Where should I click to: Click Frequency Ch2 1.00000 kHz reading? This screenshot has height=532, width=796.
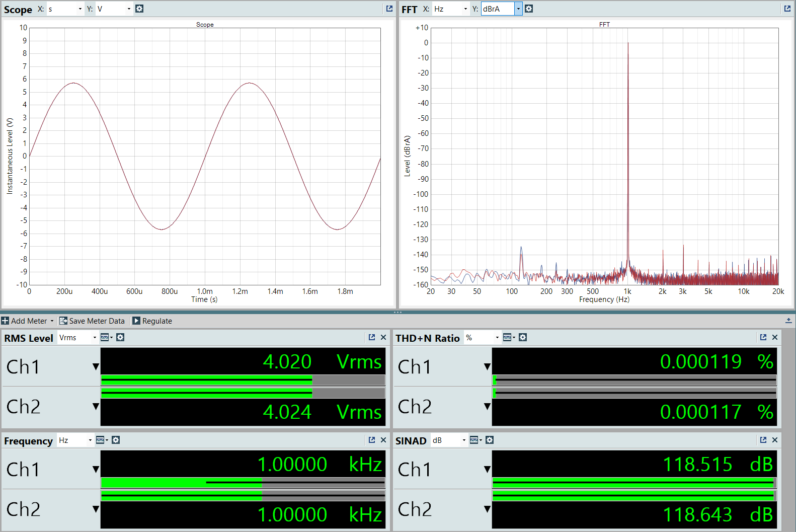click(320, 514)
